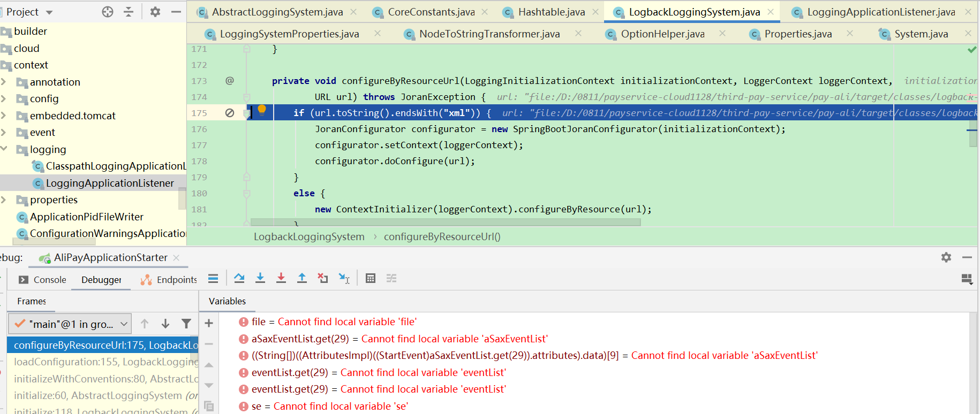The width and height of the screenshot is (980, 414).
Task: Close the CoreConstants.java tab
Action: click(x=485, y=12)
